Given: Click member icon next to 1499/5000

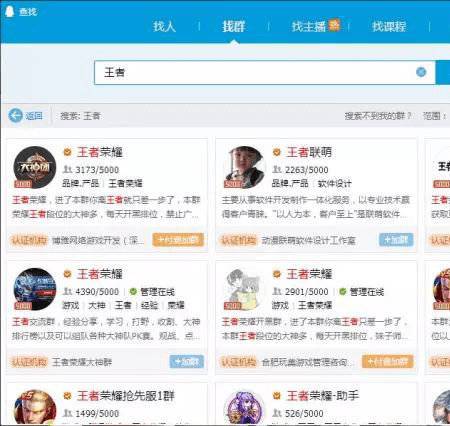Looking at the screenshot, I should coord(68,413).
